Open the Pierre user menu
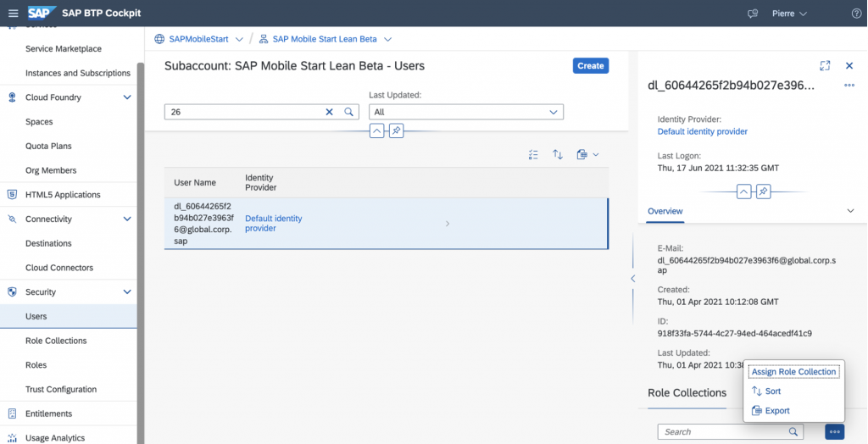The height and width of the screenshot is (444, 868). tap(789, 14)
